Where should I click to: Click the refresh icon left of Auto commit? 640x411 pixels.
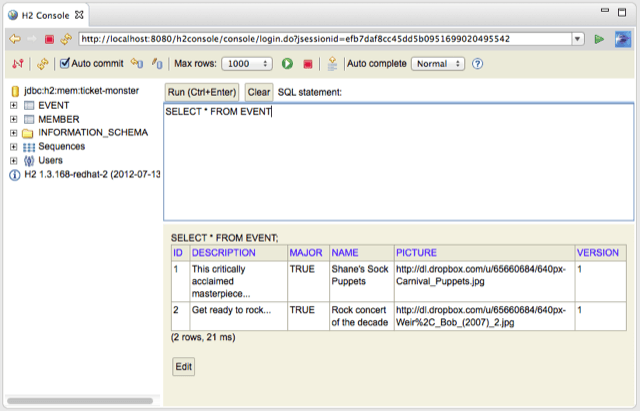pos(42,64)
